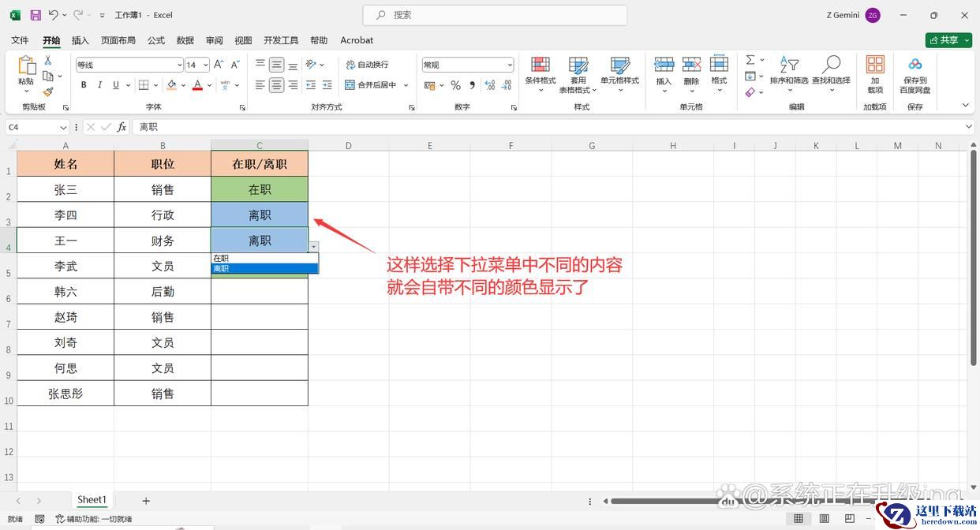
Task: Click the red font color swatch
Action: tap(197, 85)
